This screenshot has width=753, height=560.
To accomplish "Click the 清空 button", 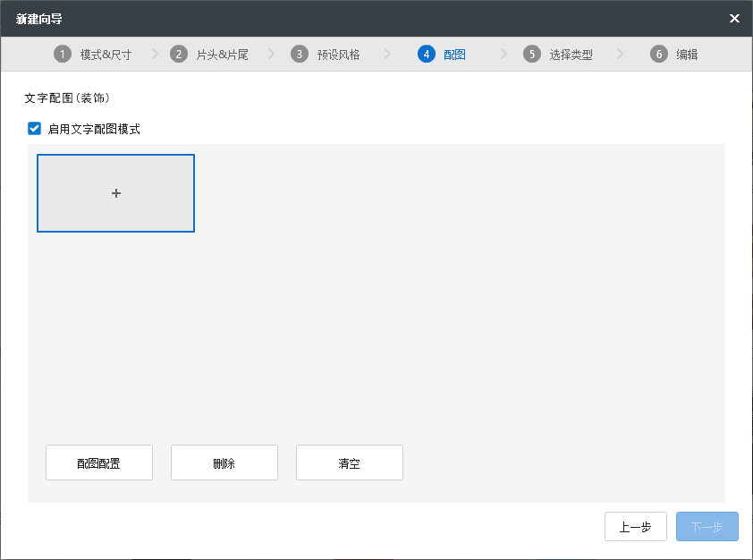I will point(350,463).
